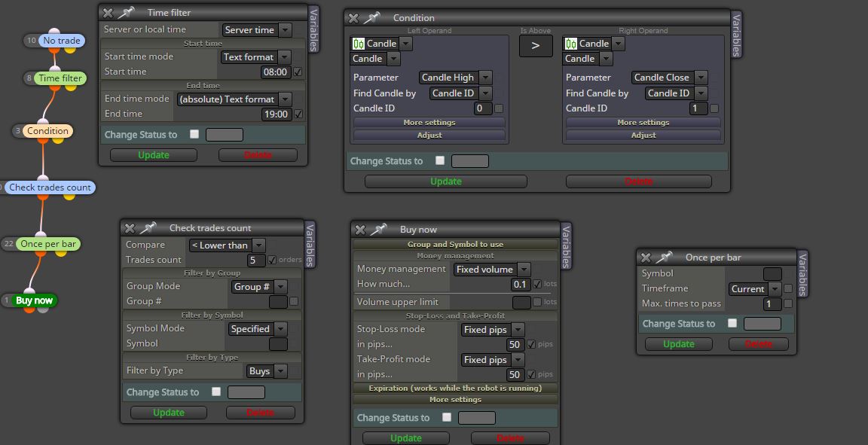
Task: Open Start time mode dropdown
Action: [255, 57]
